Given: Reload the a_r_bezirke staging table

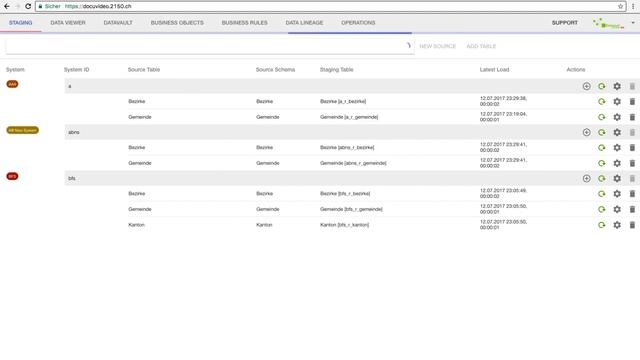Looking at the screenshot, I should [602, 102].
